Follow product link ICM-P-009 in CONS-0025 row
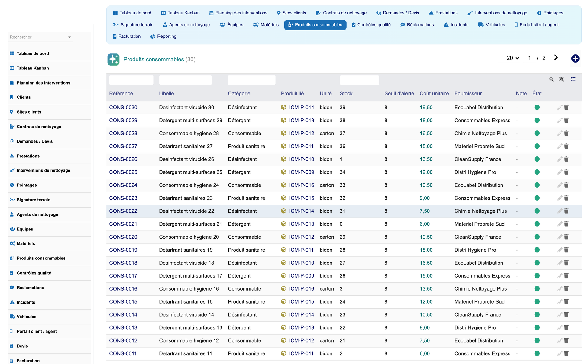Screen dimensions: 588x364 [301, 172]
